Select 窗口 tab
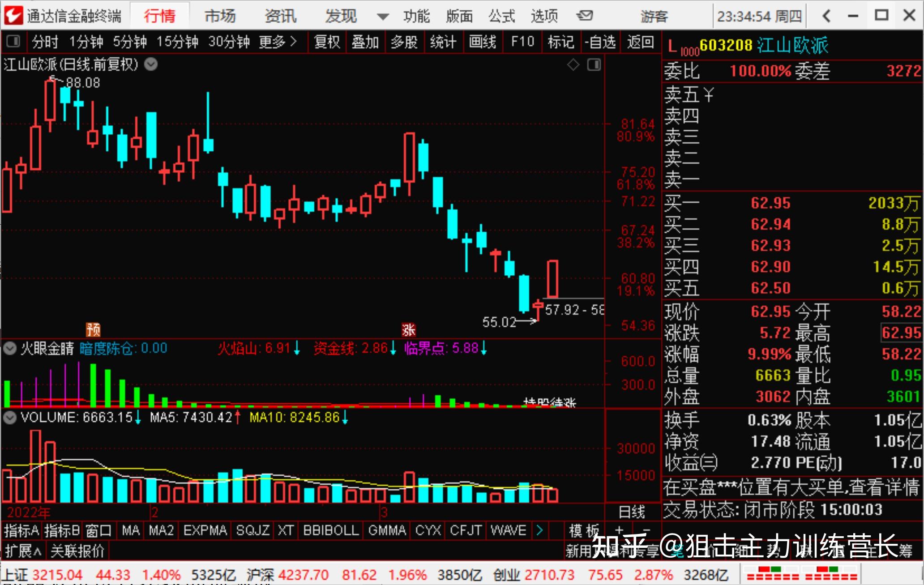This screenshot has height=585, width=924. [98, 530]
